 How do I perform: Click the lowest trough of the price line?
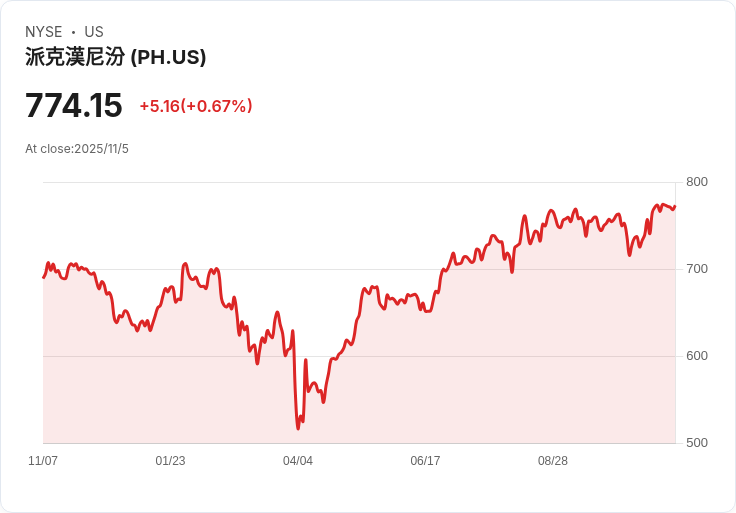(x=298, y=428)
